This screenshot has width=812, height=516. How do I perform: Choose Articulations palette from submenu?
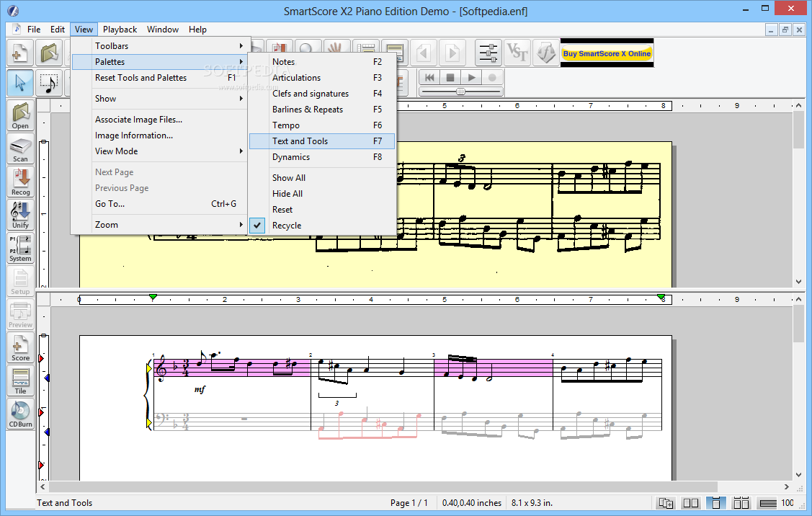(x=321, y=78)
